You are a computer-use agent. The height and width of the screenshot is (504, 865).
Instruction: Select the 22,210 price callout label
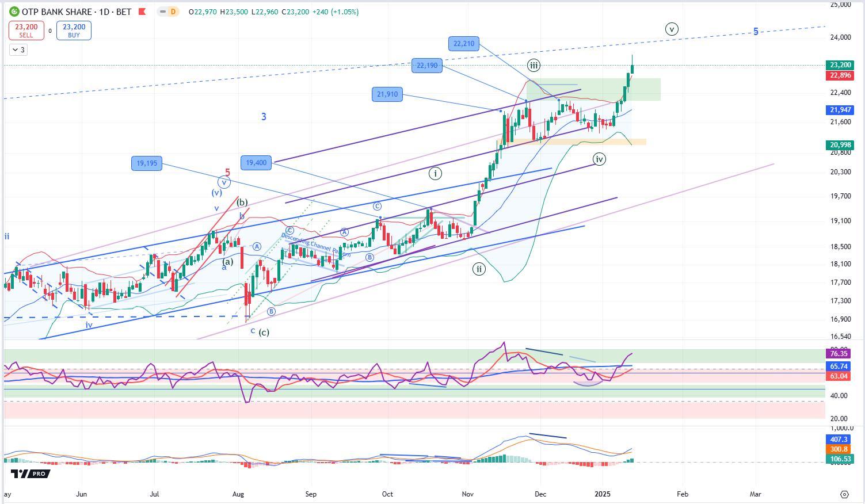464,43
